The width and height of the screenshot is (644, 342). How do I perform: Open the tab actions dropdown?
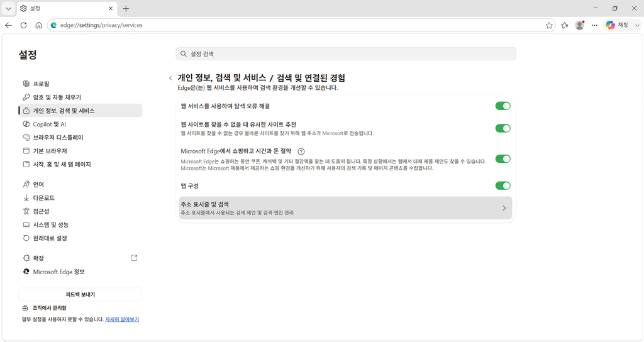coord(8,8)
